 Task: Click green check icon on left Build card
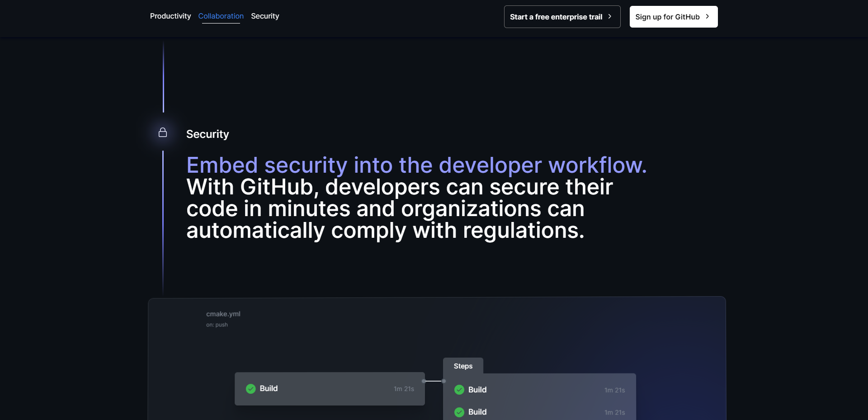click(x=250, y=389)
